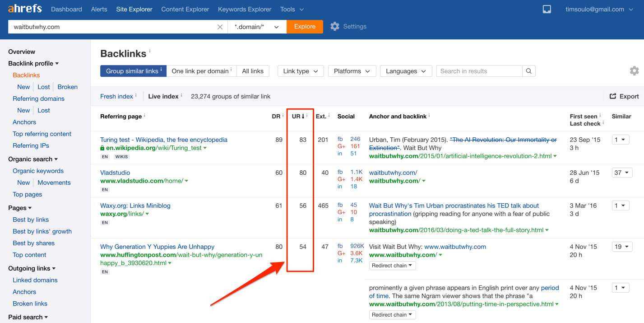Open Lost backlinks in sidebar

click(44, 87)
